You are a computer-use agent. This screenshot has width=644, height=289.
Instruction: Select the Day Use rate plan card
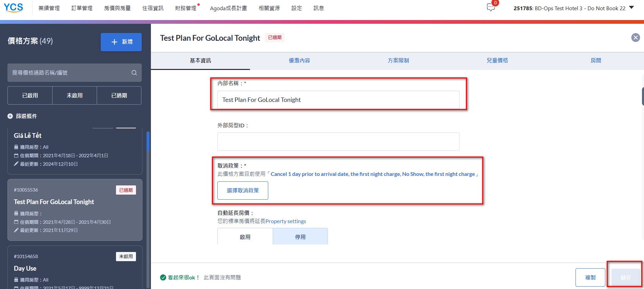click(x=75, y=268)
